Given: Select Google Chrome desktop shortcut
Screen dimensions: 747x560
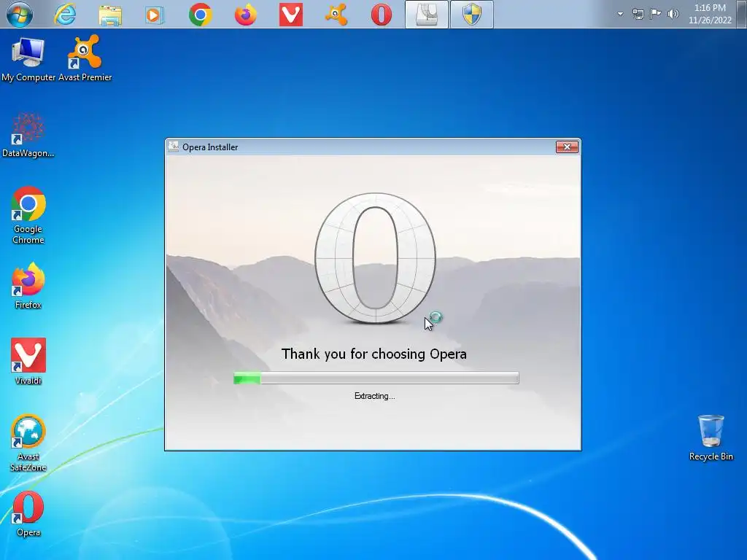Looking at the screenshot, I should coord(28,215).
